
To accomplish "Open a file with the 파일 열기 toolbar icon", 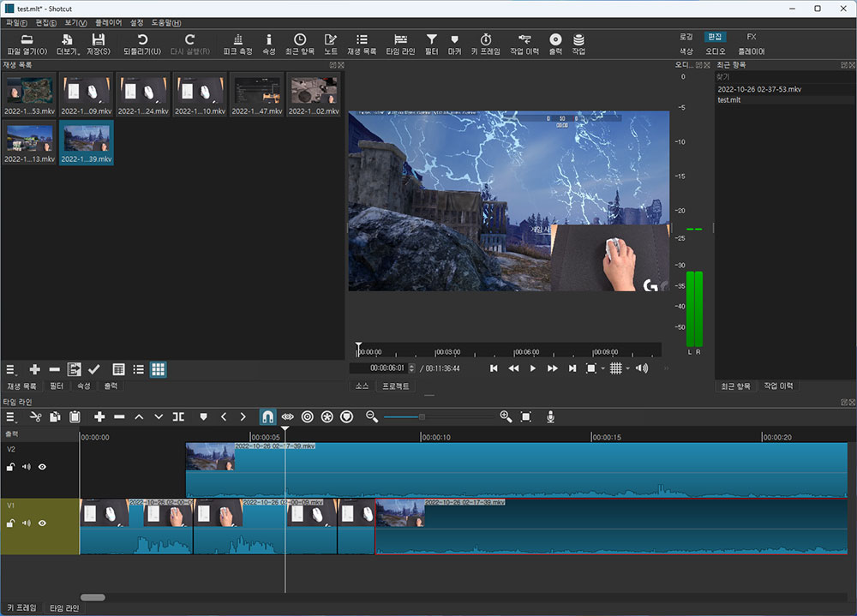I will pyautogui.click(x=27, y=45).
